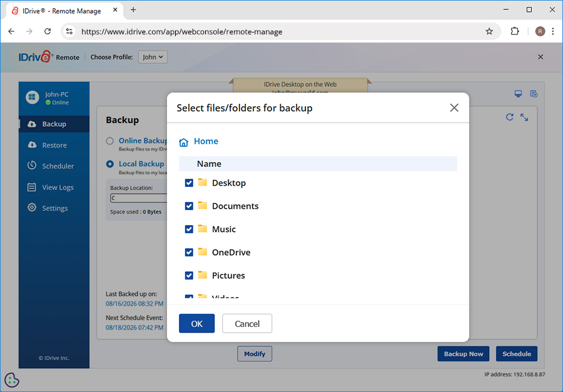Click the last backed up date 08/16/2026 08:32 PM

click(134, 304)
